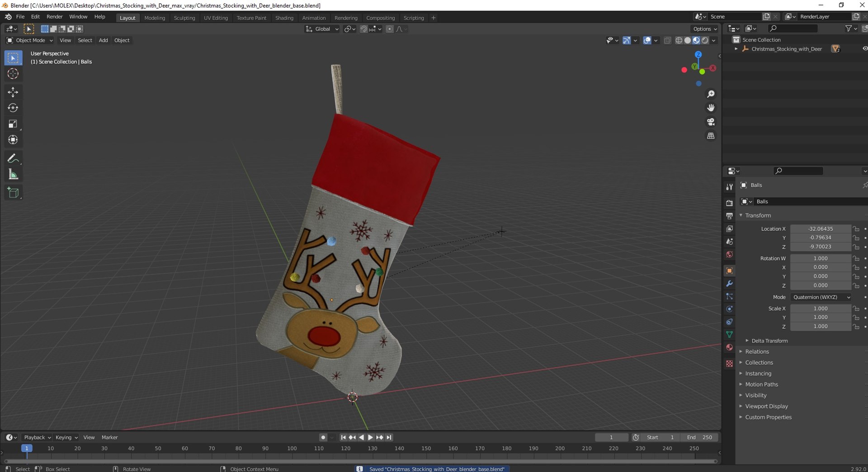Enable snapping magnet toggle
Image resolution: width=868 pixels, height=472 pixels.
pyautogui.click(x=363, y=29)
